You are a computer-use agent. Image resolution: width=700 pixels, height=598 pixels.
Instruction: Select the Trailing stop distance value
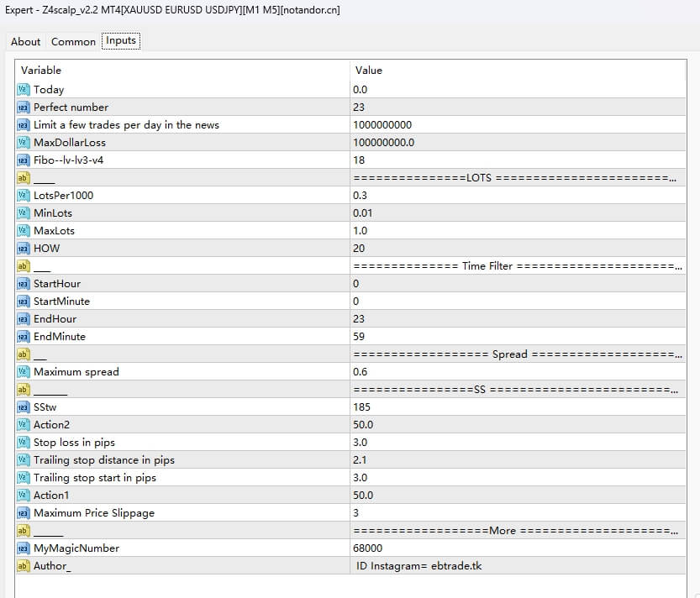click(x=516, y=460)
